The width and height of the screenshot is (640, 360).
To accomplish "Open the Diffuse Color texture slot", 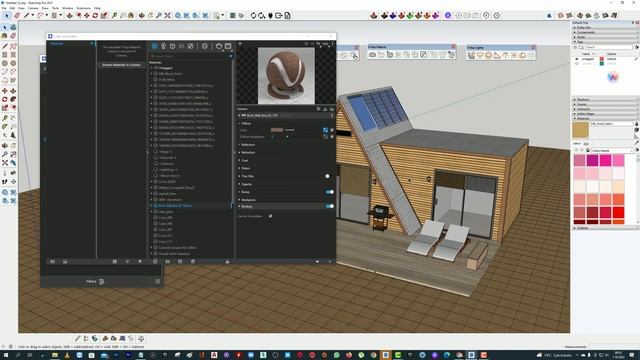I will tap(325, 130).
